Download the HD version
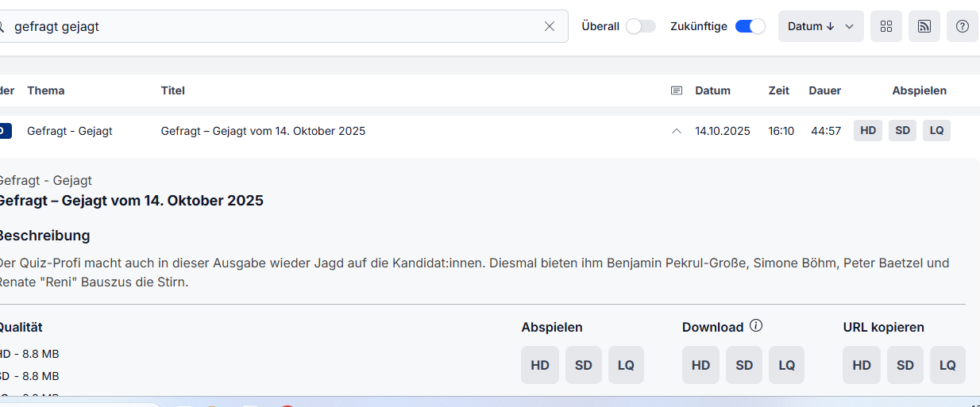Screen dimensions: 980x407 700,365
